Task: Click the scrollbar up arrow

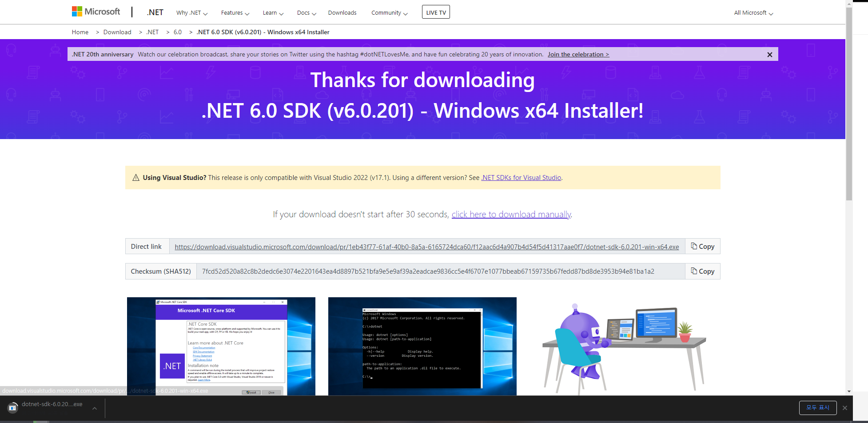Action: point(849,4)
